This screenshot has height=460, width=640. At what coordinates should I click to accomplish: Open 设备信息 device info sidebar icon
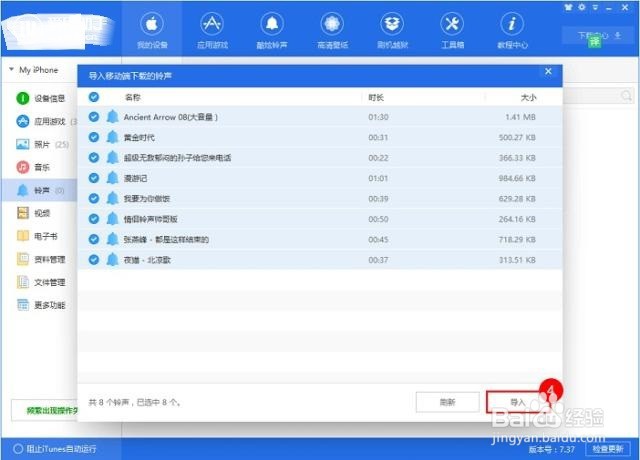click(23, 98)
